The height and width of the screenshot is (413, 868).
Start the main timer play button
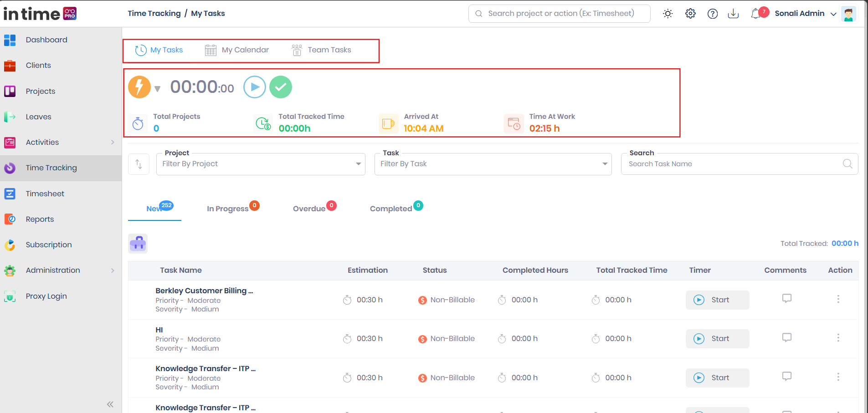tap(255, 87)
